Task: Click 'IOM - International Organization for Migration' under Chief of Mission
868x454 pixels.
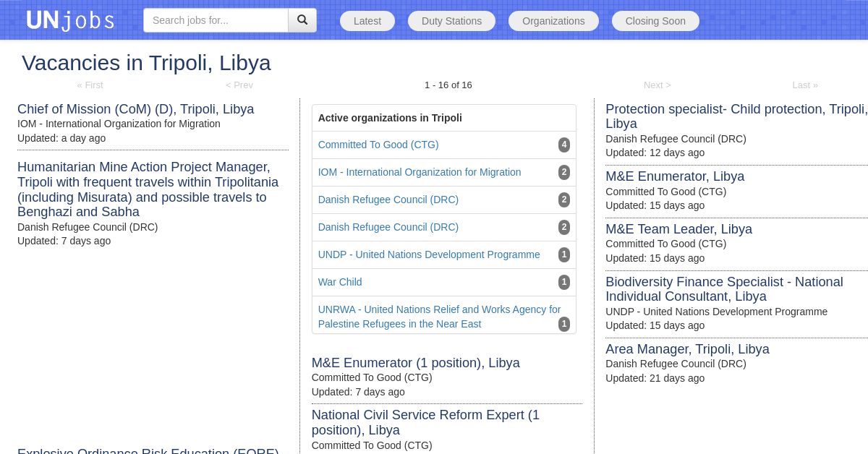Action: (119, 124)
